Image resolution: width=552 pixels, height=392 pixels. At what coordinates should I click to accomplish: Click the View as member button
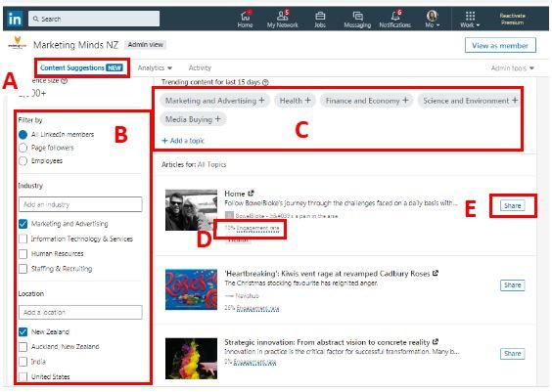coord(500,45)
